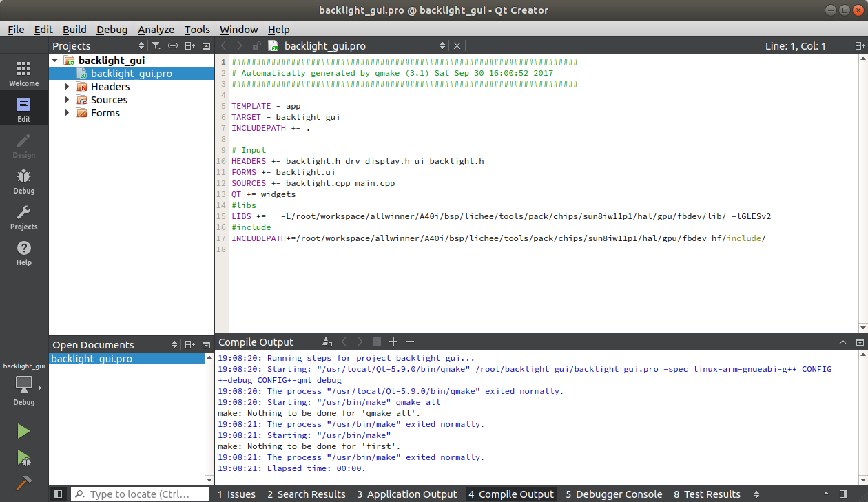The width and height of the screenshot is (868, 502).
Task: Expand the Headers folder
Action: (68, 87)
